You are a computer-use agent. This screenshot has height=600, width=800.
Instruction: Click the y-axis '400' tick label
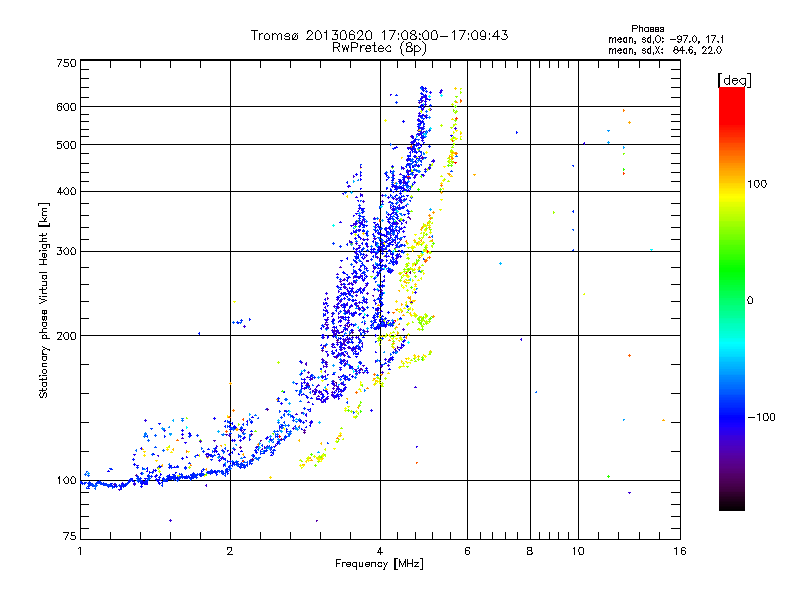67,192
